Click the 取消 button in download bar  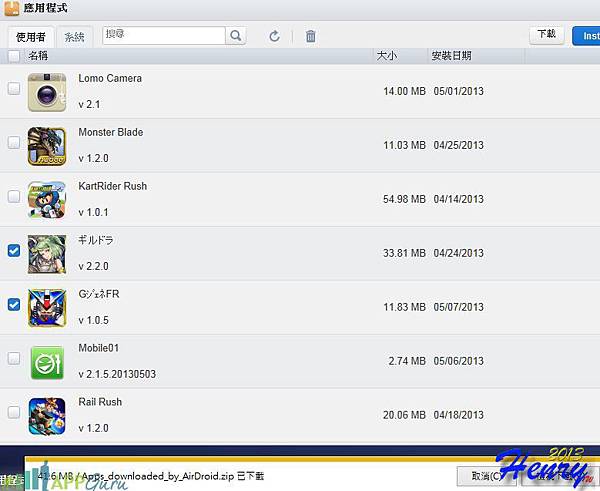pyautogui.click(x=487, y=476)
